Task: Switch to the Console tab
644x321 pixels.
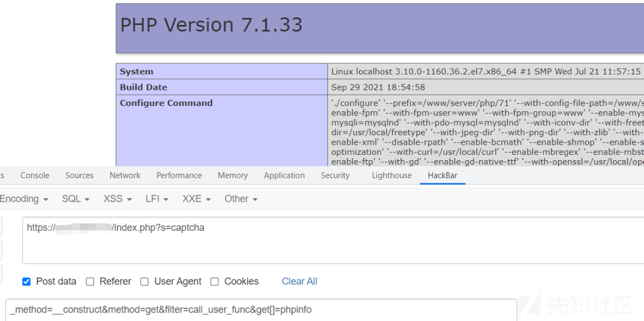Action: pyautogui.click(x=35, y=176)
